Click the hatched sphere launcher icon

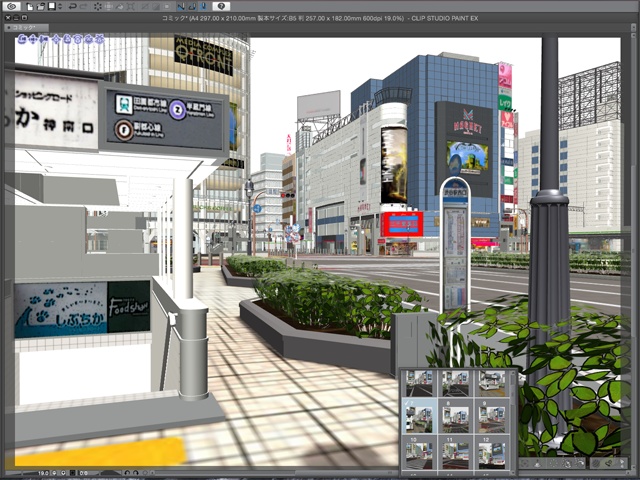click(x=596, y=463)
